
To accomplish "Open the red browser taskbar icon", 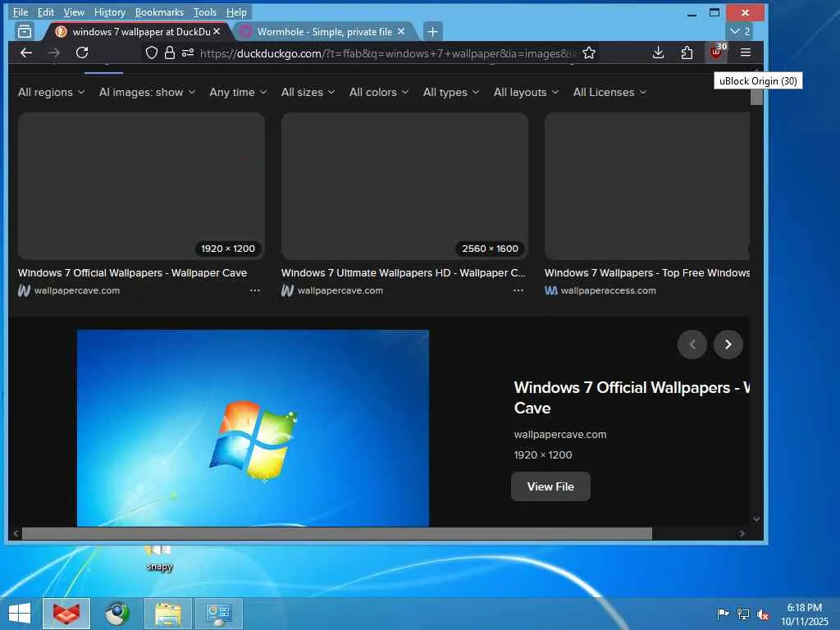I will 66,614.
